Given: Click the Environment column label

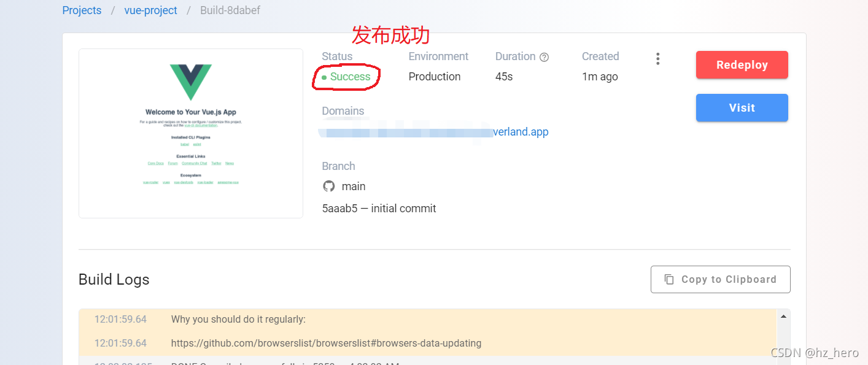Looking at the screenshot, I should pos(438,56).
